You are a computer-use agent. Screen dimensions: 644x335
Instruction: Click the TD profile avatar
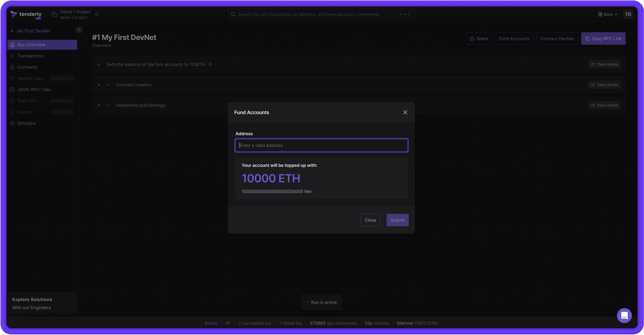(628, 14)
